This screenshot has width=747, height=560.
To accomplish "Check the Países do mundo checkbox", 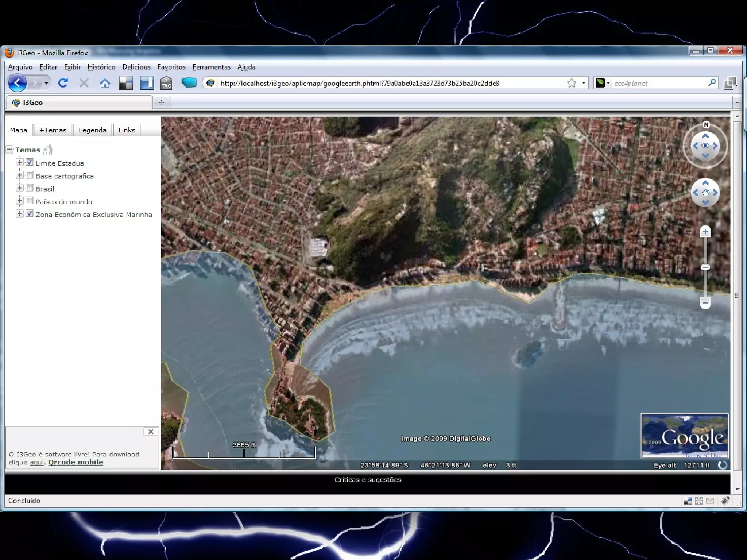I will pyautogui.click(x=30, y=201).
